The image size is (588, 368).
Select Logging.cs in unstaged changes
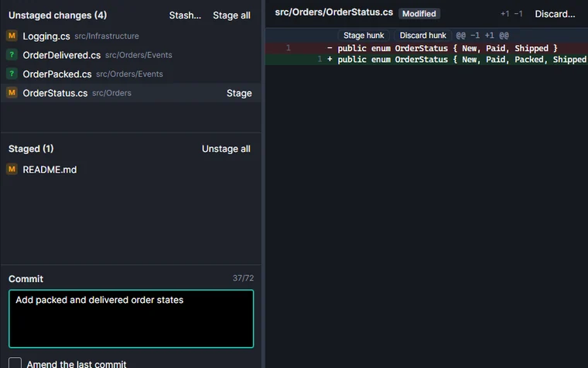(x=131, y=36)
